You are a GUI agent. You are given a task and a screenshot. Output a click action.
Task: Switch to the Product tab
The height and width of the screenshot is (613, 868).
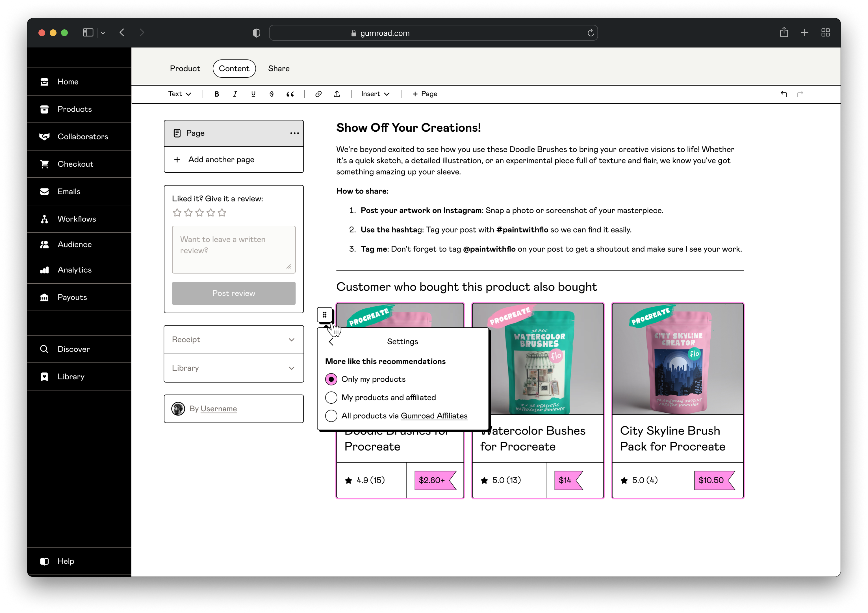tap(185, 68)
